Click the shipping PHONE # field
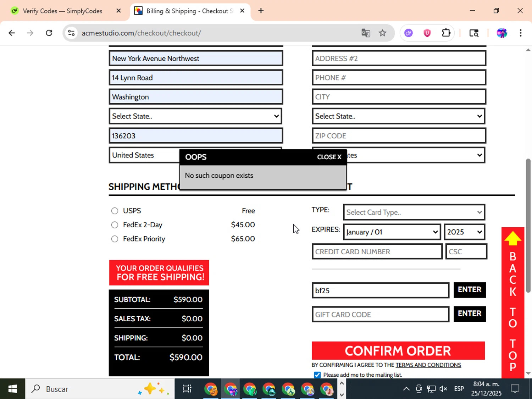The height and width of the screenshot is (399, 532). (399, 77)
